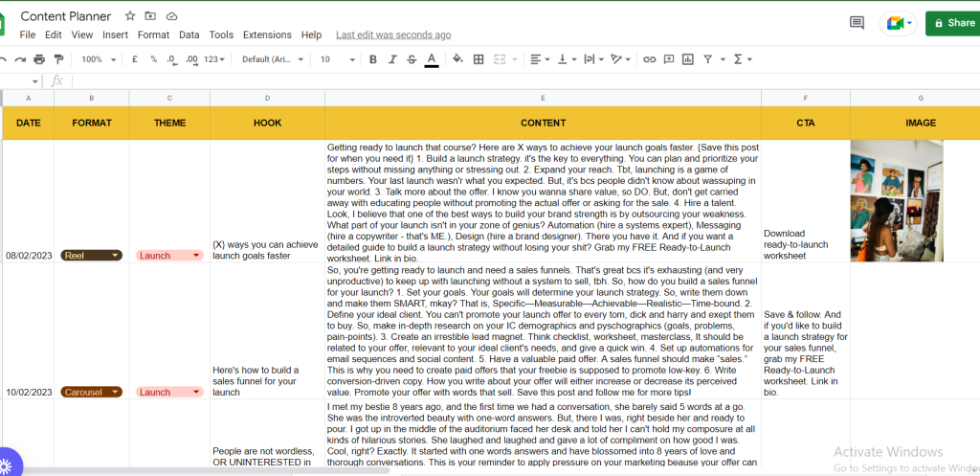Toggle bold formatting
The height and width of the screenshot is (476, 980).
373,59
